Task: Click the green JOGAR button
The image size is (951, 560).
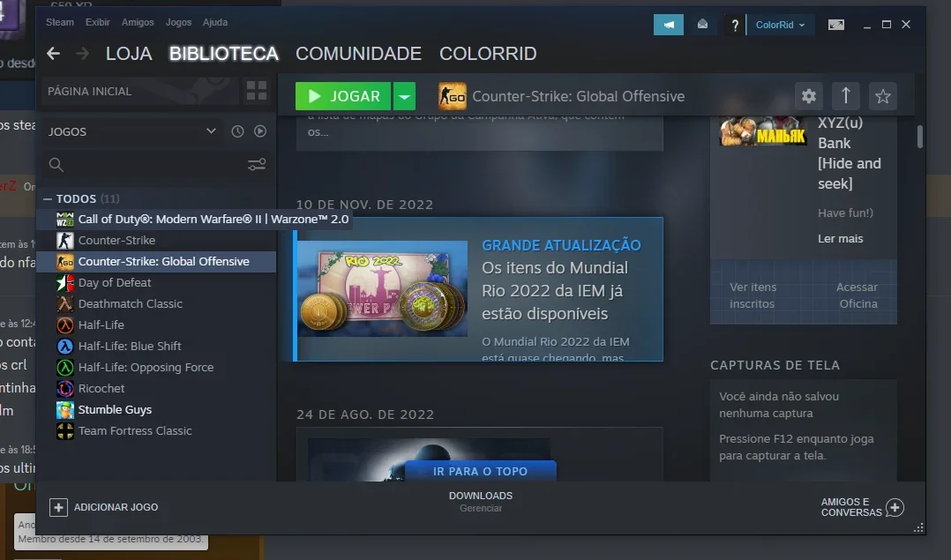Action: pyautogui.click(x=343, y=96)
